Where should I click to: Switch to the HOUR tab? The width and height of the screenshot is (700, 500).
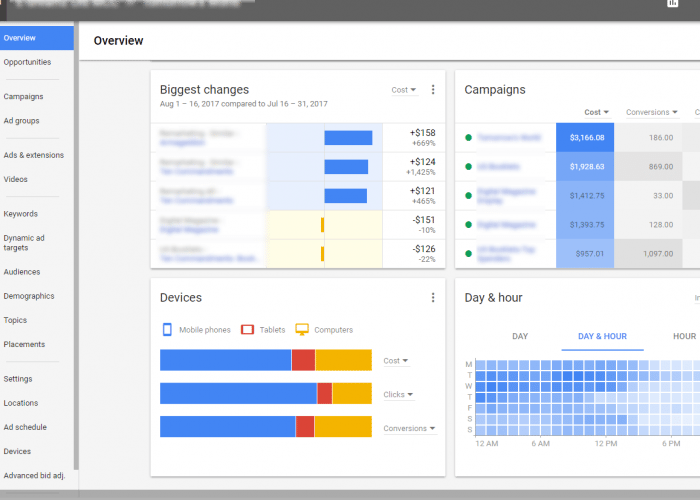click(x=684, y=336)
